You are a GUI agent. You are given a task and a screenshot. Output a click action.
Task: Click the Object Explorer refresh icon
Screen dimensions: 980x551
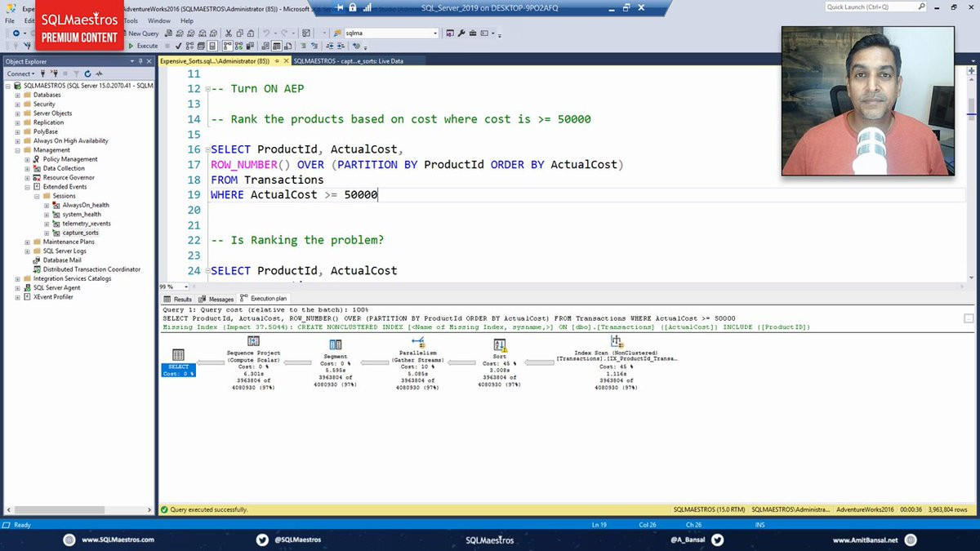(87, 73)
